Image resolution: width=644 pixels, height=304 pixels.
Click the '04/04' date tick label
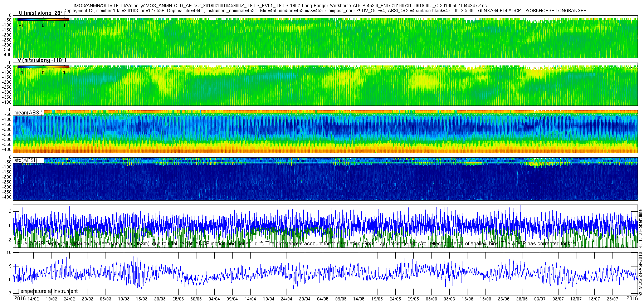pyautogui.click(x=214, y=299)
